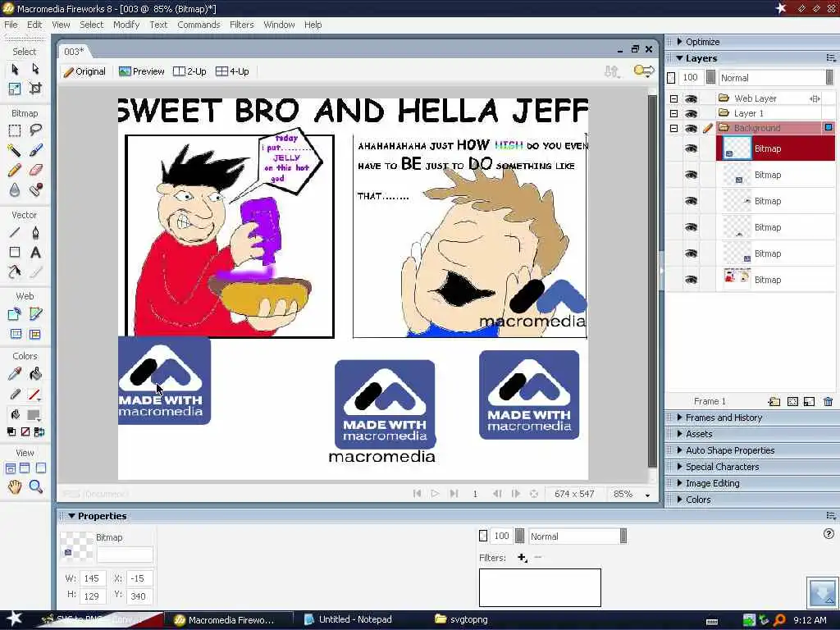Select the Crop tool

pyautogui.click(x=35, y=89)
